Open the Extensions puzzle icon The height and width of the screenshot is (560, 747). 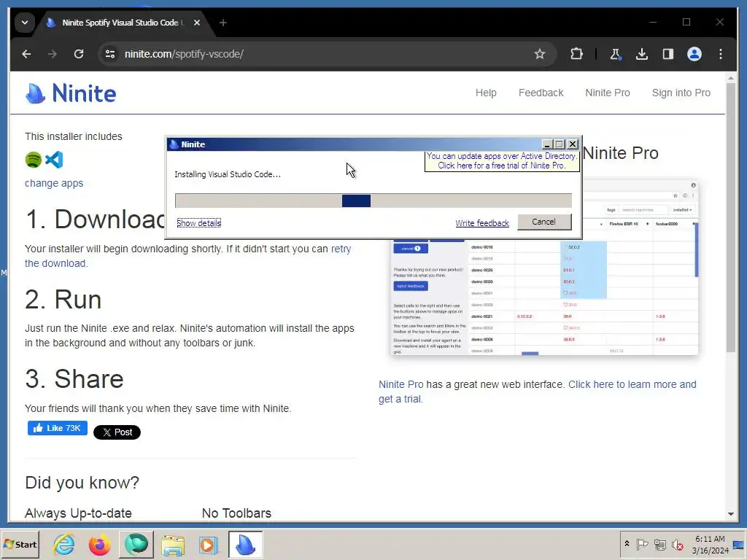tap(576, 54)
